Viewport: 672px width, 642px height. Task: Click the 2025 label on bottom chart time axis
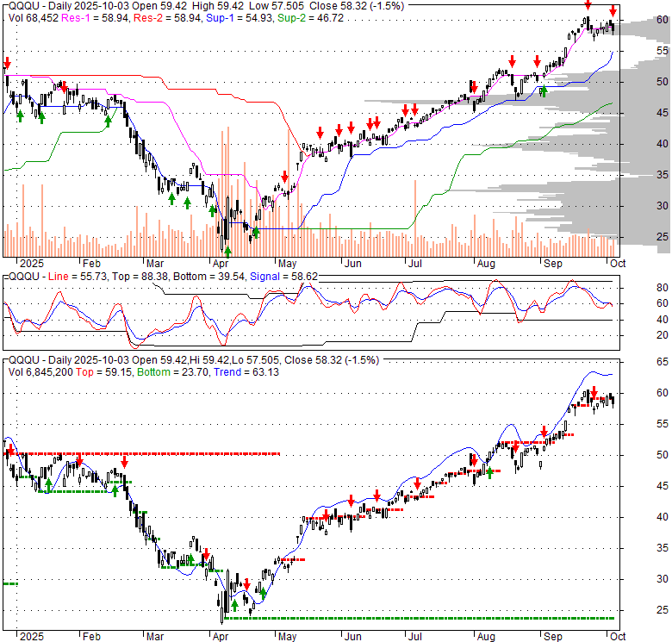(32, 637)
